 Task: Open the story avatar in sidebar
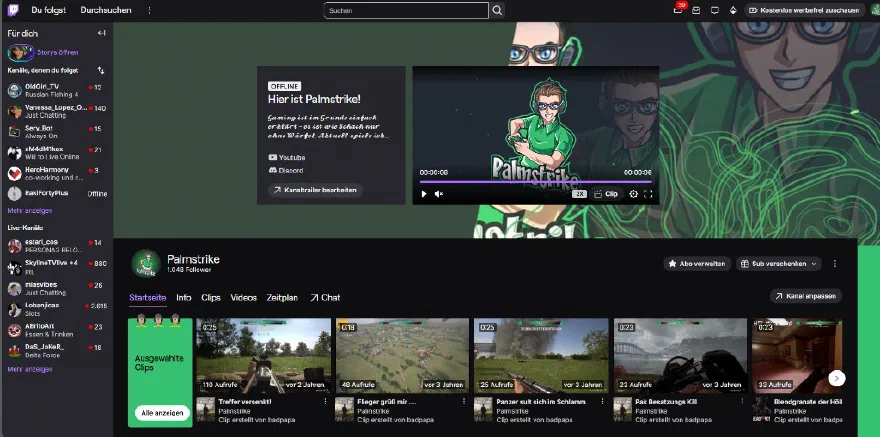20,53
